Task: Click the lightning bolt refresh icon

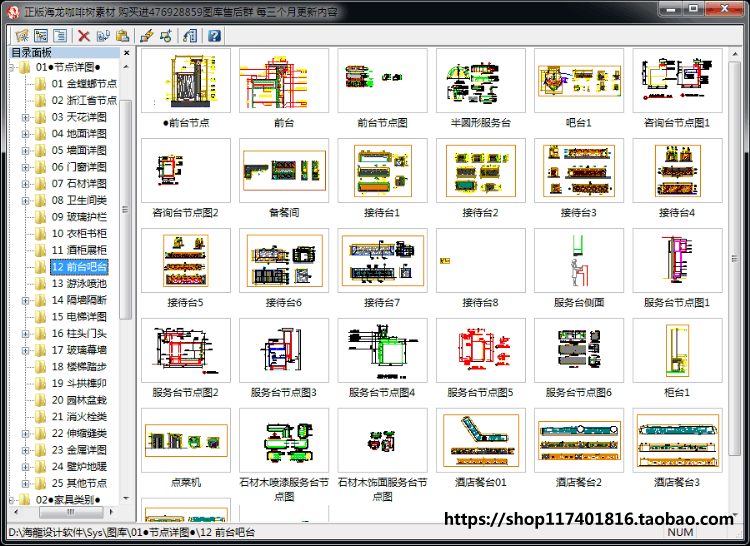Action: (147, 36)
